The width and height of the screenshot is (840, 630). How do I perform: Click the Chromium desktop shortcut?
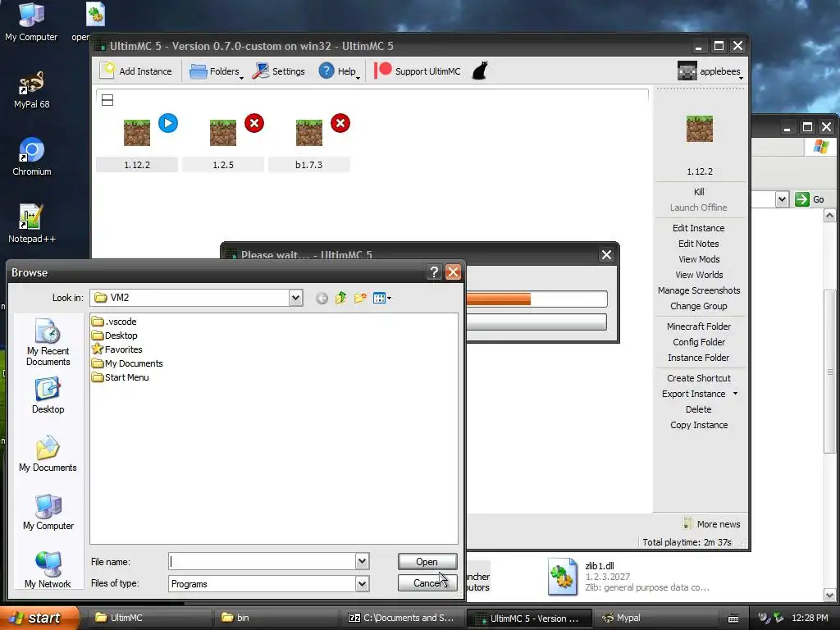point(32,157)
